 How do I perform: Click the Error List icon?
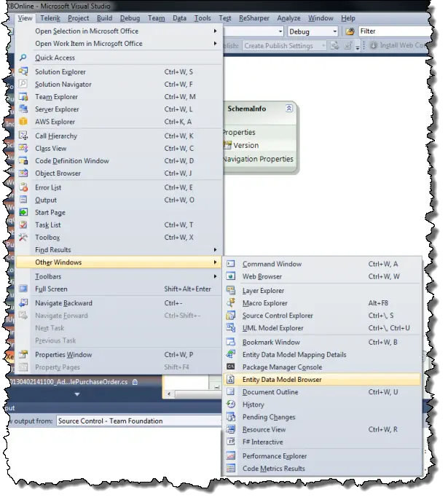click(x=23, y=187)
